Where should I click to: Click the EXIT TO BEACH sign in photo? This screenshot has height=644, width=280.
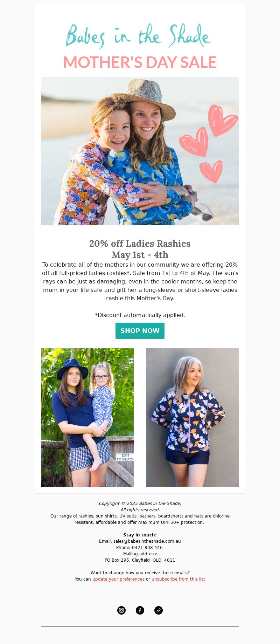click(x=125, y=457)
